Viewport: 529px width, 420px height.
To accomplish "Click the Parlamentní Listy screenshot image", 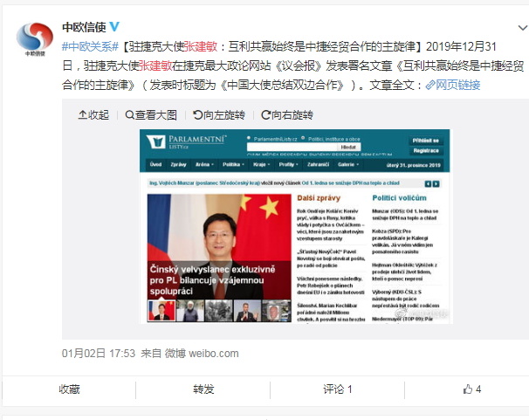I will 295,226.
